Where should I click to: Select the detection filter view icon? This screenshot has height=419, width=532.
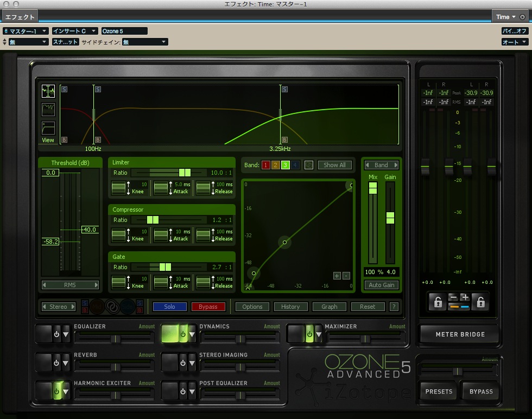(x=48, y=128)
